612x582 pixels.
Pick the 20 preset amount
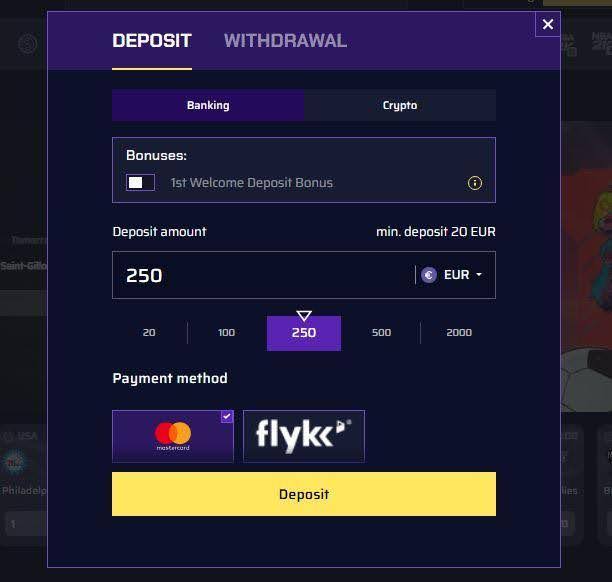point(149,333)
